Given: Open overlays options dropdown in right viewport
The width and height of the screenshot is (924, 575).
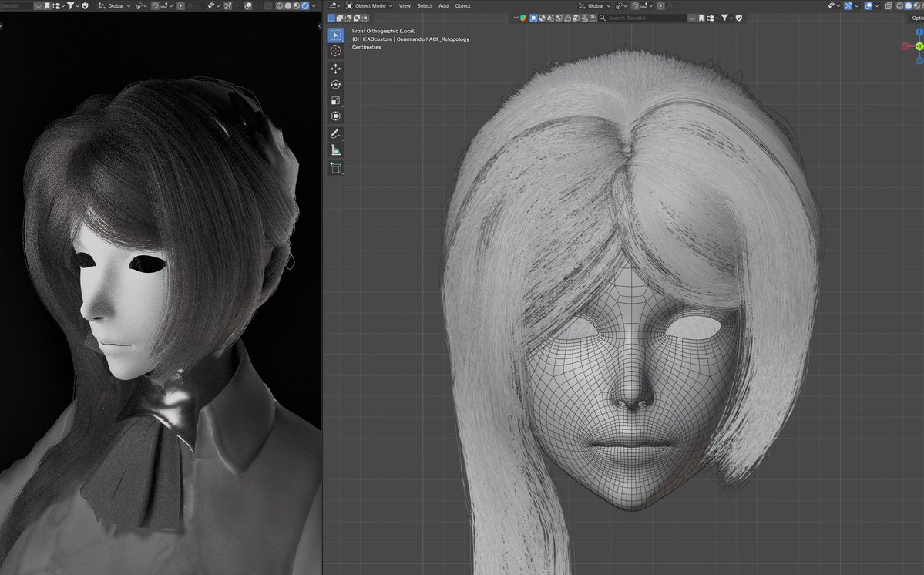Looking at the screenshot, I should pyautogui.click(x=877, y=6).
